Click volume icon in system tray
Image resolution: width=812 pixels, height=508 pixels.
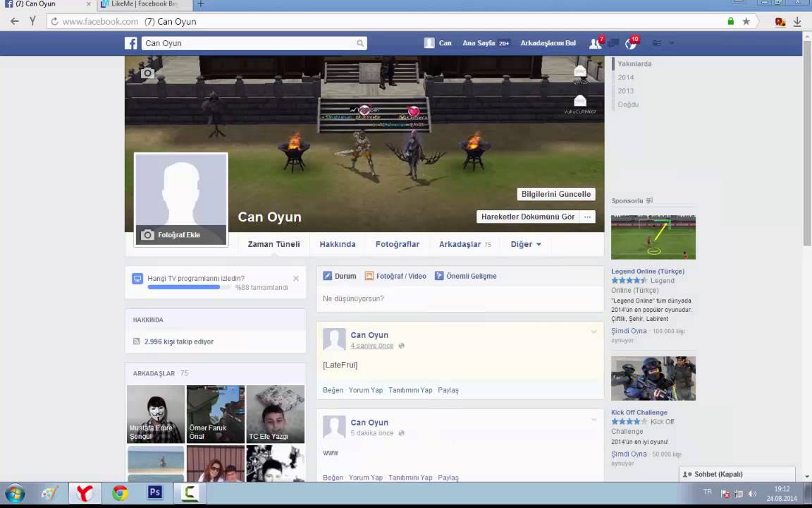click(x=753, y=493)
